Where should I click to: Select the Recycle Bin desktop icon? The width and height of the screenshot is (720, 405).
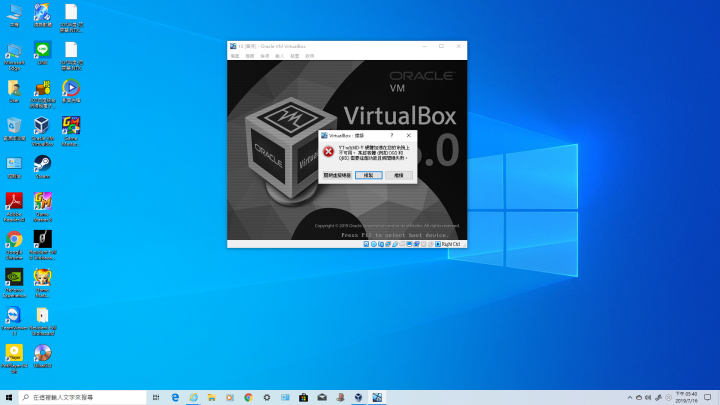tap(14, 129)
